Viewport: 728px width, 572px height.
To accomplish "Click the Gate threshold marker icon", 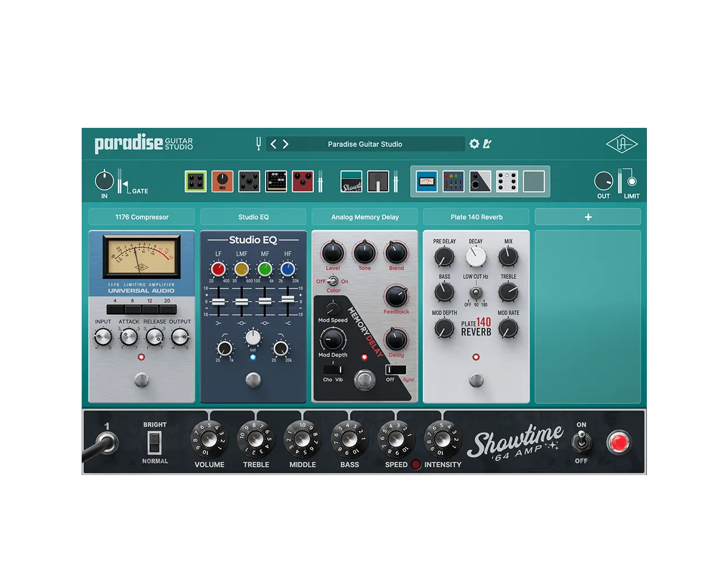I will (x=125, y=184).
